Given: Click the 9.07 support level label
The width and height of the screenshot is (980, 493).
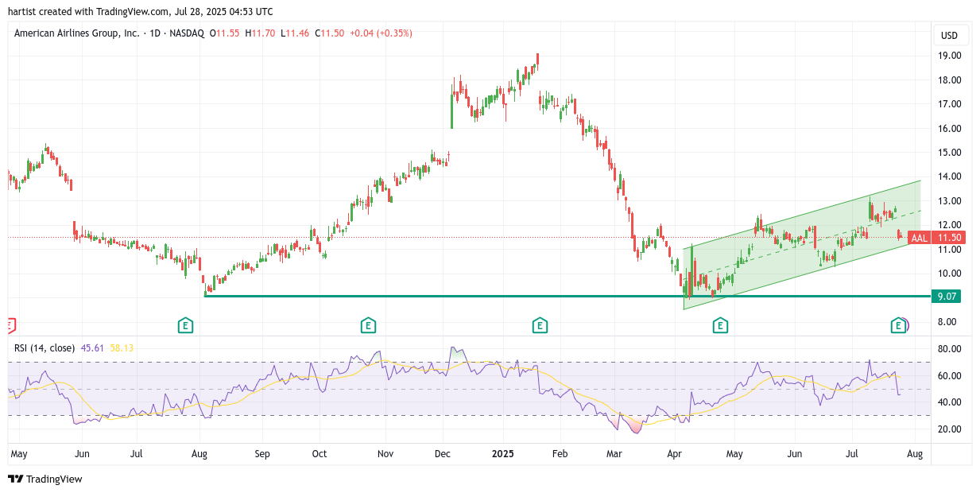Looking at the screenshot, I should coord(946,297).
